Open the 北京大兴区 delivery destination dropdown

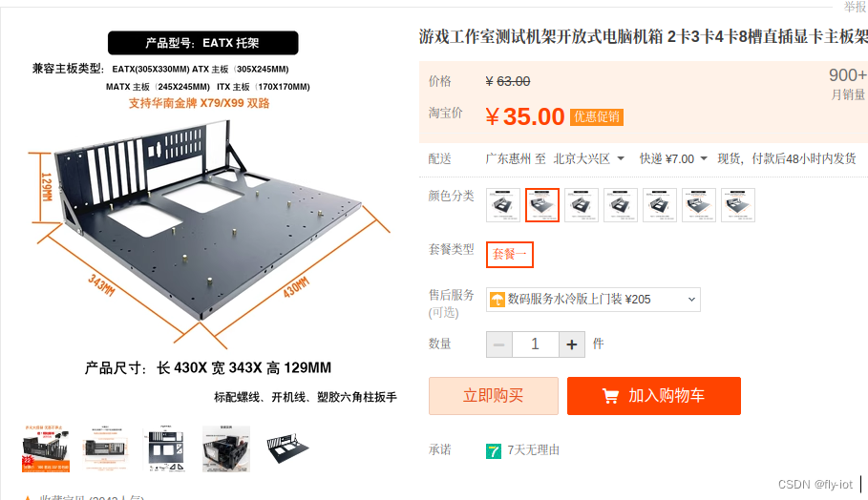coord(589,158)
